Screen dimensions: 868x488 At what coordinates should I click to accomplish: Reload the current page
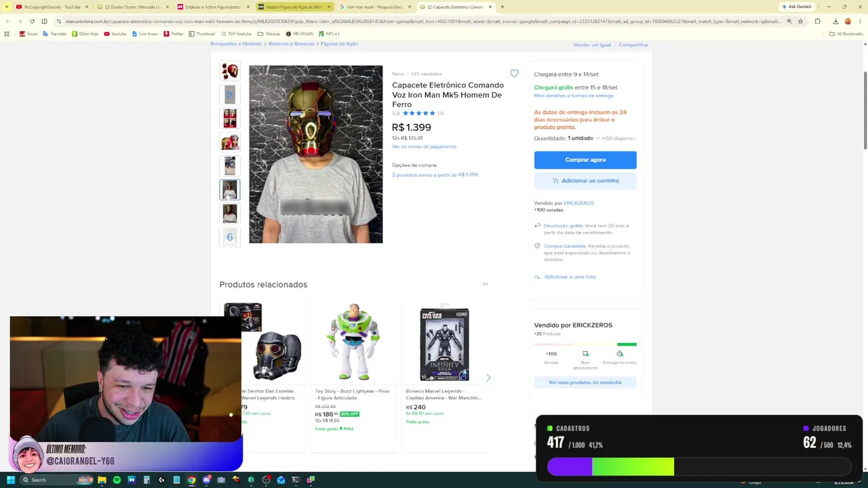pos(32,21)
